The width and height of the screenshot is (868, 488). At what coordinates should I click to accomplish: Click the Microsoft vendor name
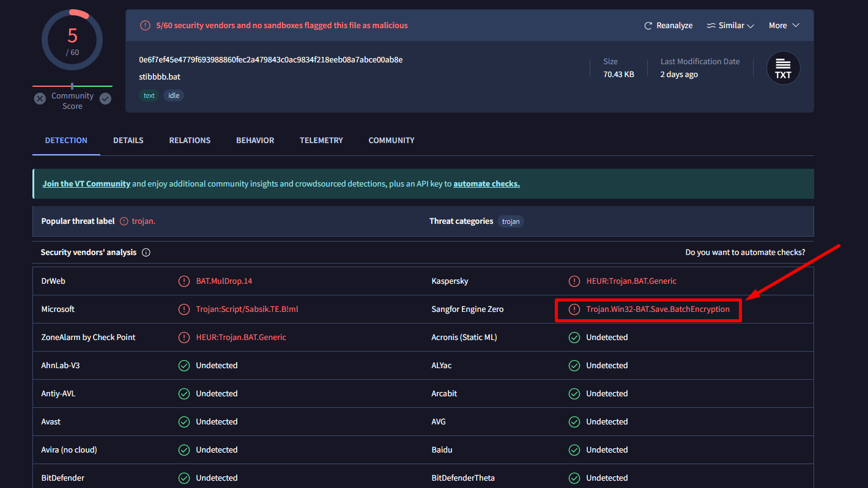57,309
